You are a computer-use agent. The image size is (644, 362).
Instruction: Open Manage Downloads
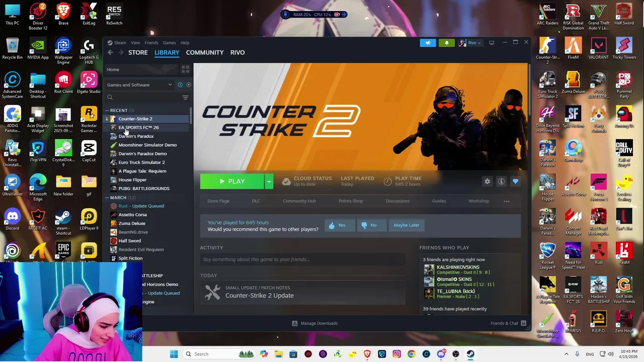pos(314,323)
